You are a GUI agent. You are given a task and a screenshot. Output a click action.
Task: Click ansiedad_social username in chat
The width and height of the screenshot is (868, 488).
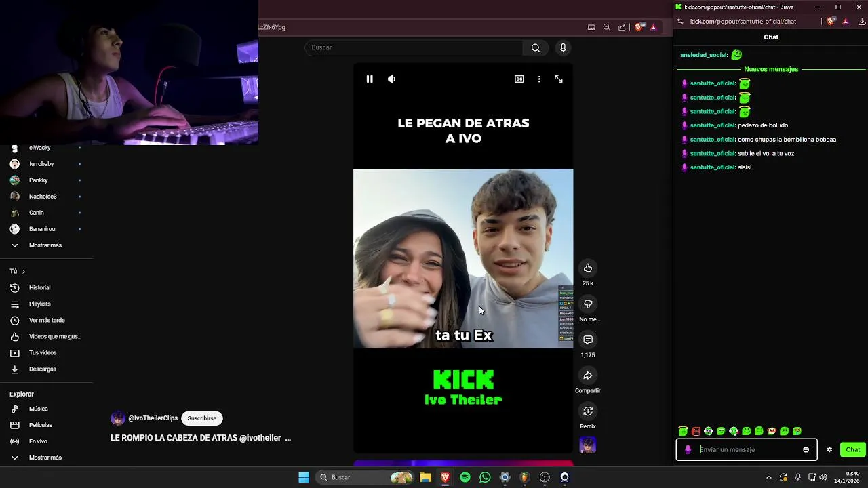pyautogui.click(x=704, y=55)
